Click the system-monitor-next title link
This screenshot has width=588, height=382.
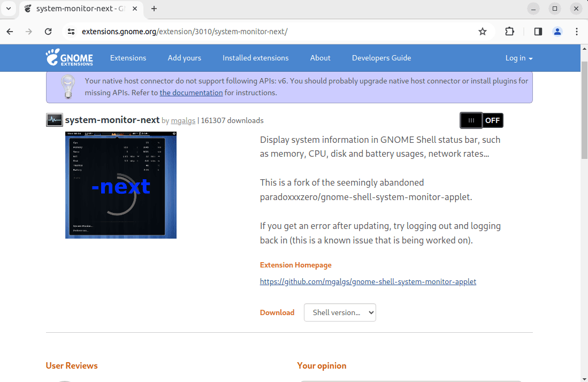click(x=112, y=120)
